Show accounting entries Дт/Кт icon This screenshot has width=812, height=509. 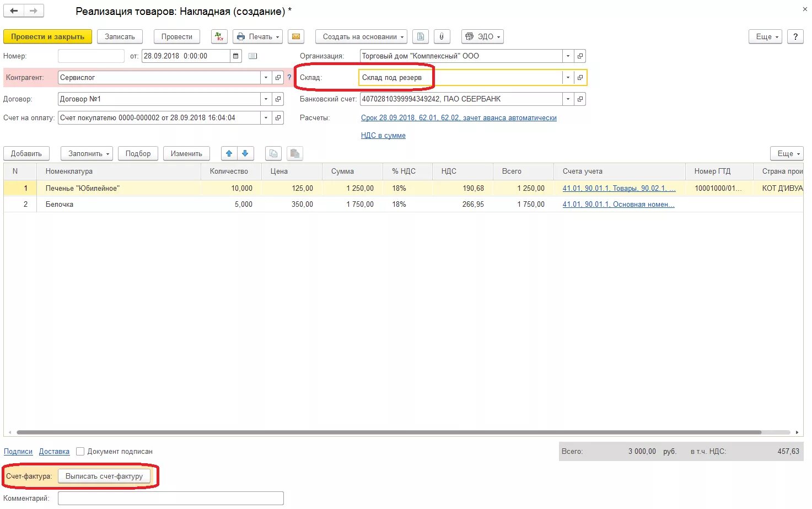click(219, 36)
